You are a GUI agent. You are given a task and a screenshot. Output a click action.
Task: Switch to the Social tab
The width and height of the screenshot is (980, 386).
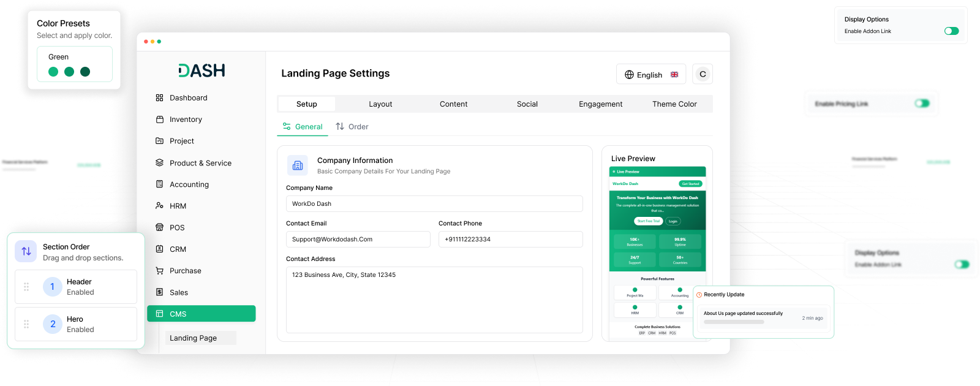pyautogui.click(x=527, y=104)
